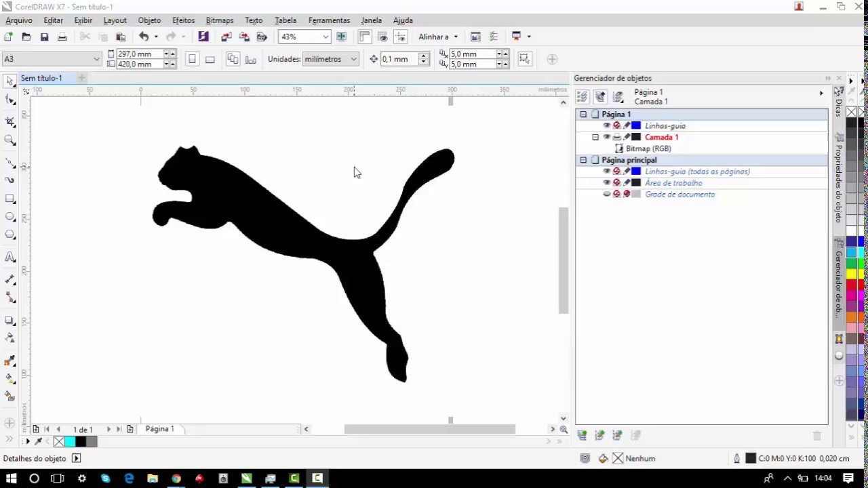The image size is (868, 488).
Task: Select the Zoom tool in toolbox
Action: 10,140
